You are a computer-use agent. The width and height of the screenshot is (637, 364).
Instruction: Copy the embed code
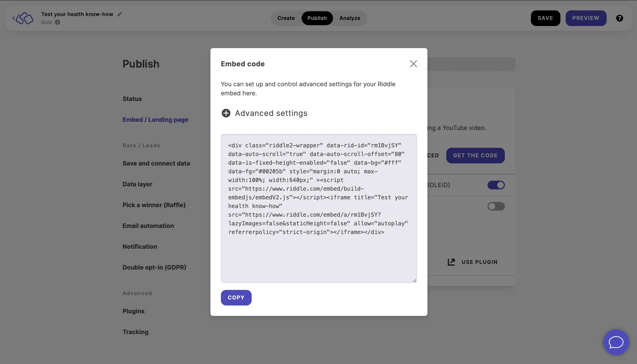tap(236, 297)
